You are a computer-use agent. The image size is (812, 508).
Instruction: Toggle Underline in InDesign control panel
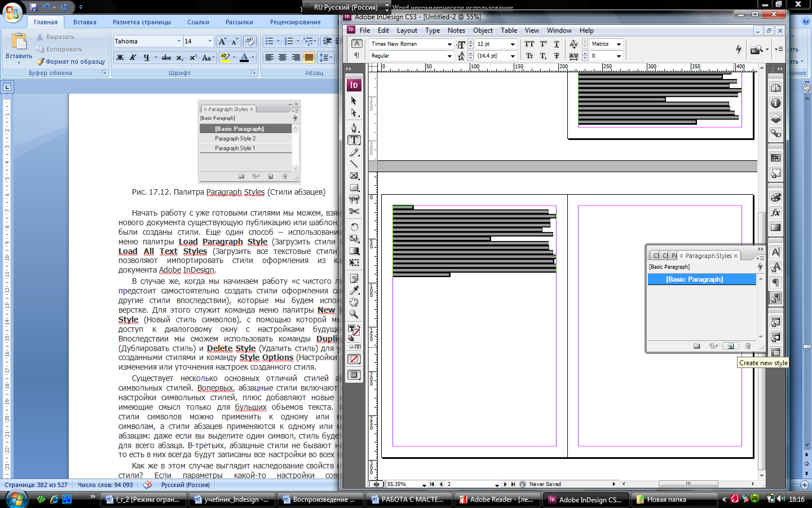point(557,44)
